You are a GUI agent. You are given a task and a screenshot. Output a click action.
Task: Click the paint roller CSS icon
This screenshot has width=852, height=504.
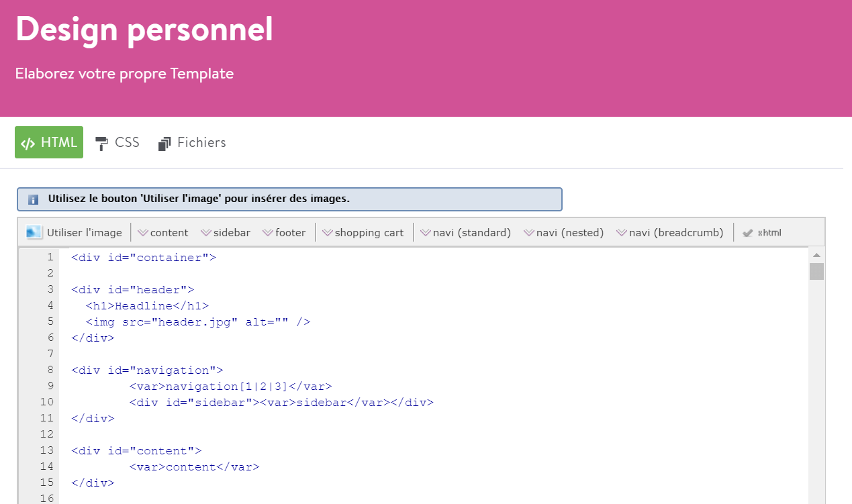101,143
